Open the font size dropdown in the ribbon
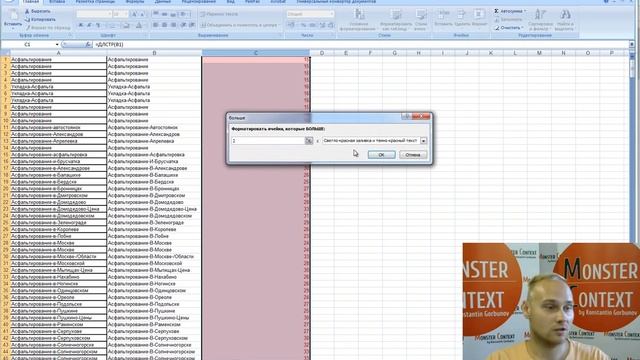This screenshot has height=360, width=640. click(x=125, y=14)
